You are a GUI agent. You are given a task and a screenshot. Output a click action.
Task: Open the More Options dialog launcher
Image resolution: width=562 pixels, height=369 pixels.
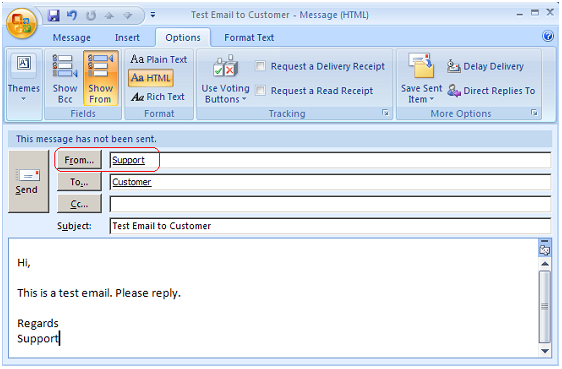point(534,113)
